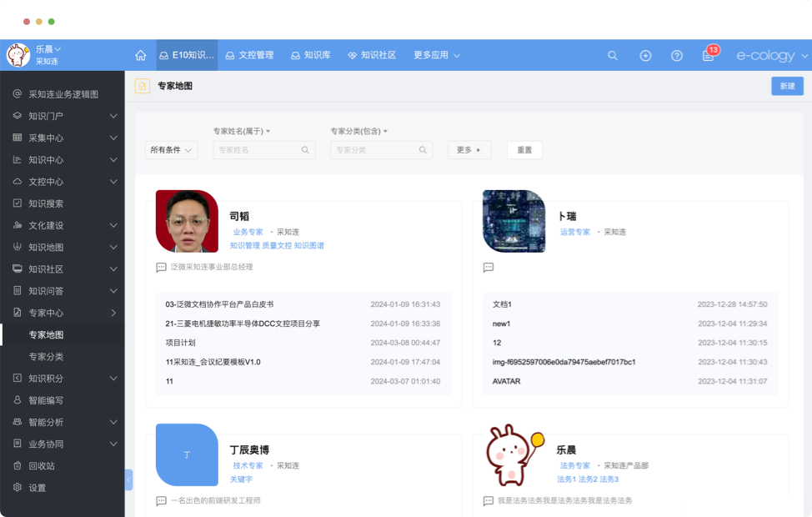Click the 设置 gear item in sidebar
The height and width of the screenshot is (517, 812).
(x=38, y=488)
